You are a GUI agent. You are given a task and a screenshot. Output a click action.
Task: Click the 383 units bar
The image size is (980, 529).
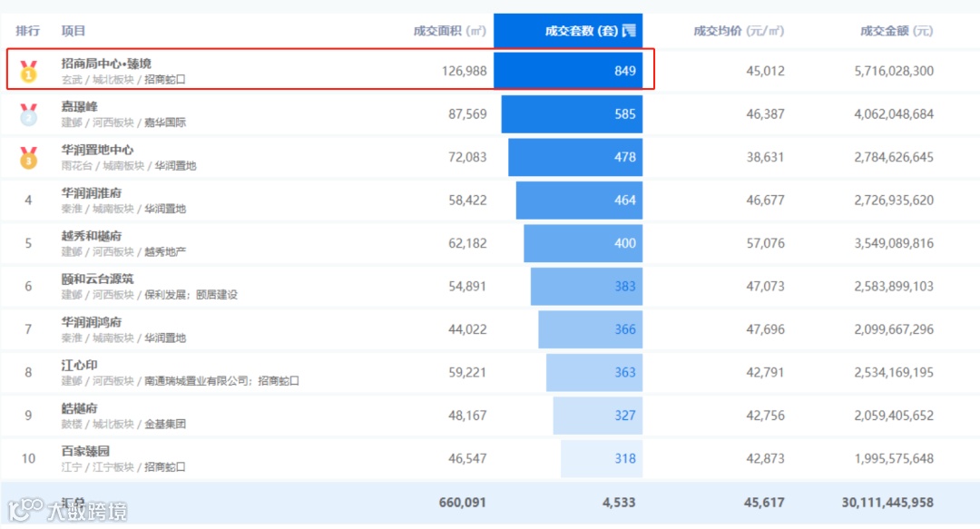[587, 287]
